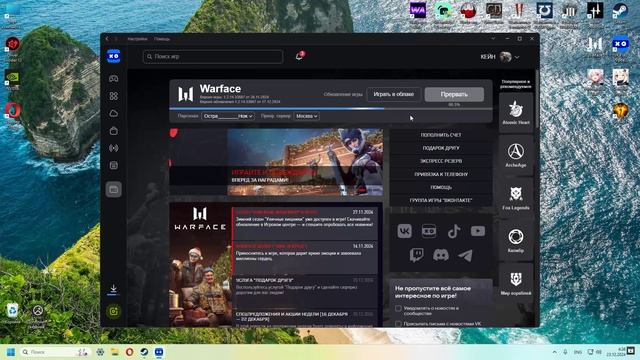Click VK Play launcher taskbar icon
640x360 pixels.
tap(159, 352)
